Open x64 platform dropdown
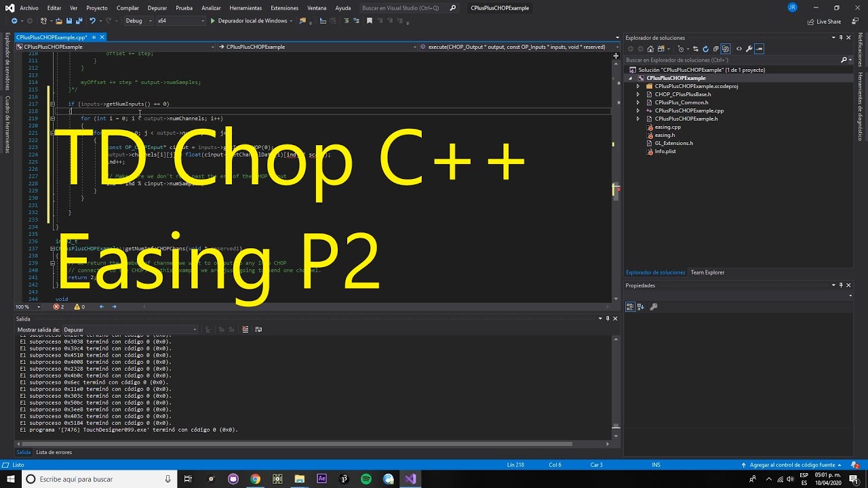Viewport: 868px width, 488px height. click(x=180, y=21)
